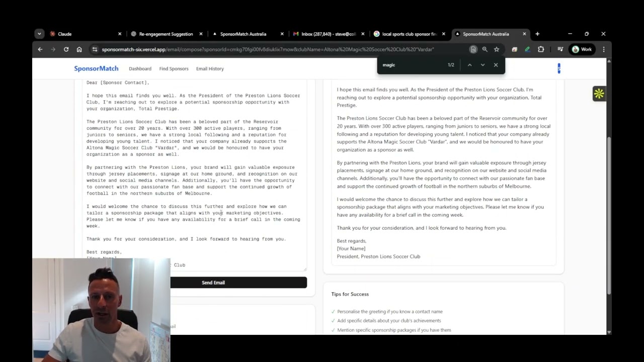
Task: Switch to the first SponsorMatch Australia tab
Action: coord(243,34)
